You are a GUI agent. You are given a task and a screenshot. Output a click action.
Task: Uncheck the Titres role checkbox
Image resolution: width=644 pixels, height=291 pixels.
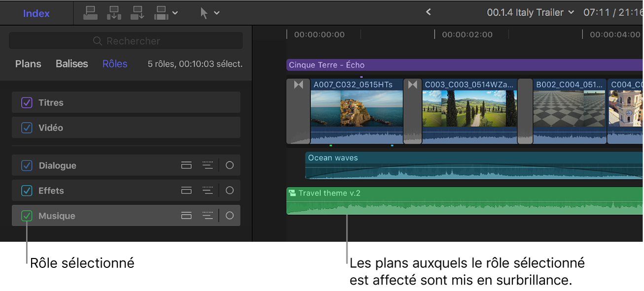[27, 102]
